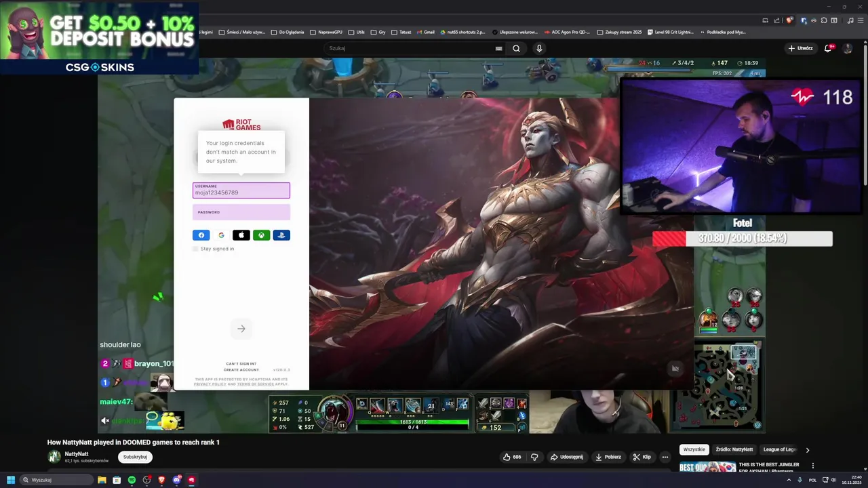868x488 pixels.
Task: Open the browser hamburger main menu
Action: [x=860, y=20]
